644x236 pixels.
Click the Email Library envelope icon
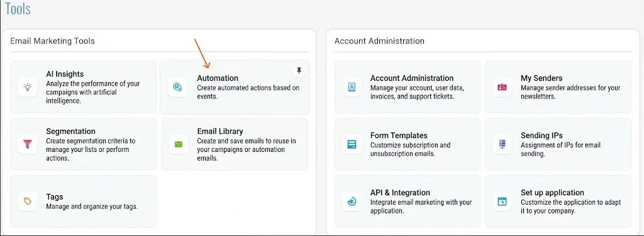(x=178, y=144)
